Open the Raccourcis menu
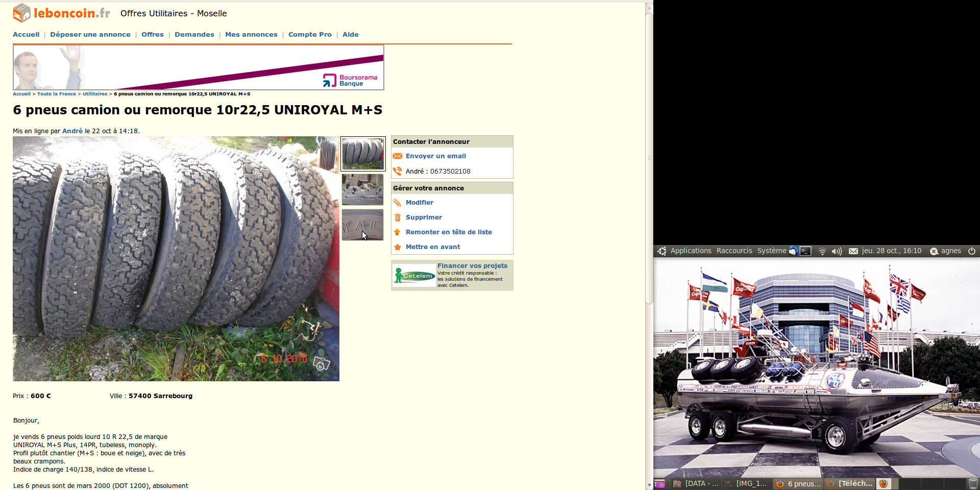980x490 pixels. click(734, 251)
